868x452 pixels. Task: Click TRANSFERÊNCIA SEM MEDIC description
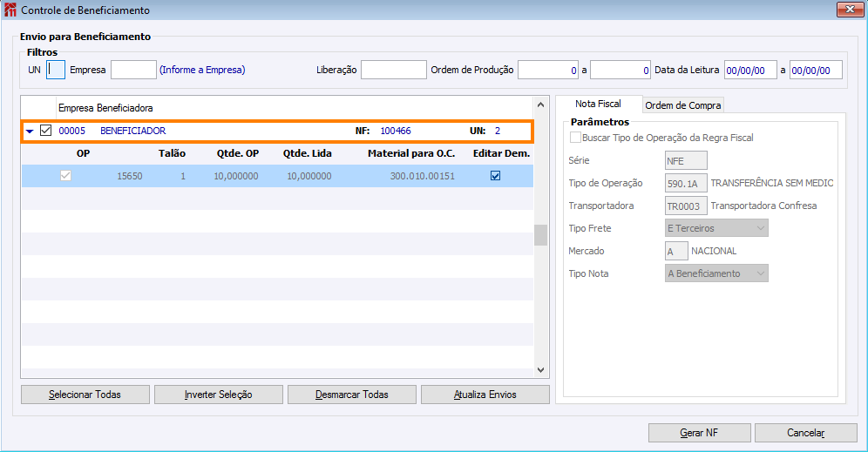(772, 183)
